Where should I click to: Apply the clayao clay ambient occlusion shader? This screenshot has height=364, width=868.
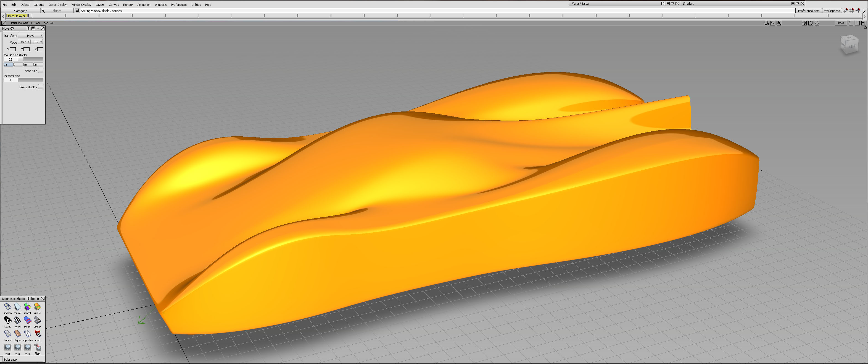tap(17, 334)
